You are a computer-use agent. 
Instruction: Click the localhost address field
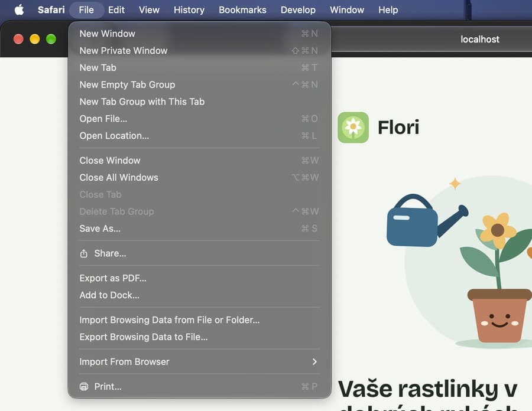click(479, 40)
